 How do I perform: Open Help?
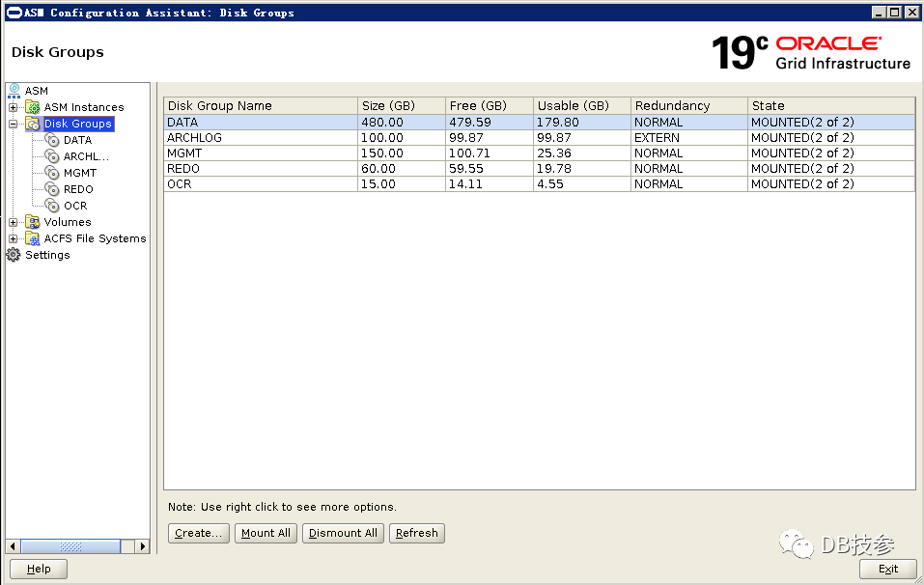pos(39,570)
